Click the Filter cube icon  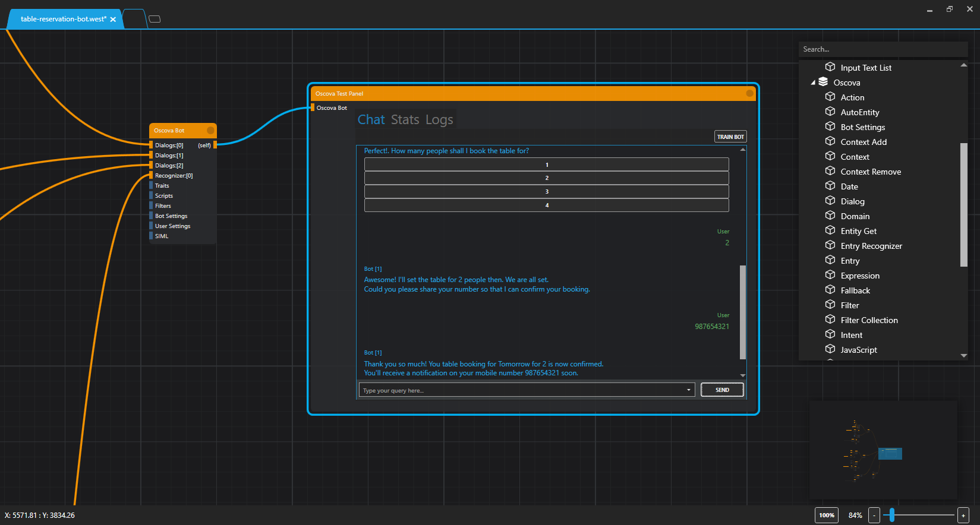(x=830, y=304)
